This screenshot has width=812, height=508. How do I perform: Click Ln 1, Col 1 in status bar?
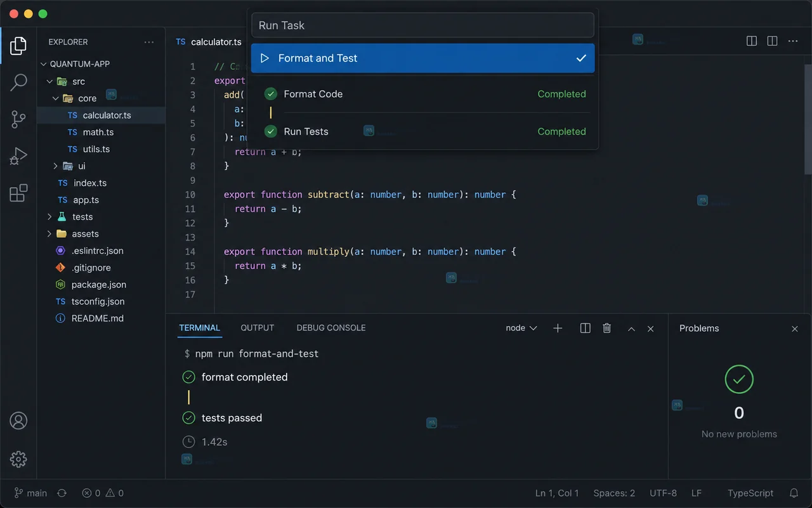tap(557, 493)
